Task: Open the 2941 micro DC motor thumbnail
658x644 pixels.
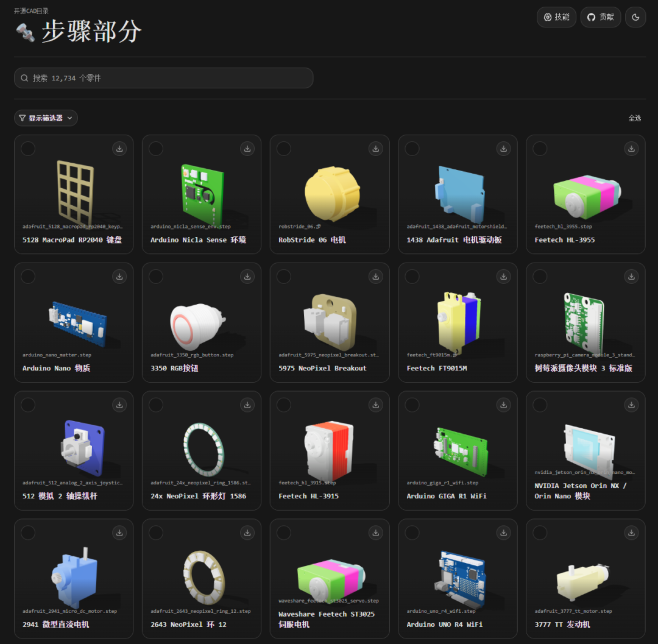Action: (75, 578)
